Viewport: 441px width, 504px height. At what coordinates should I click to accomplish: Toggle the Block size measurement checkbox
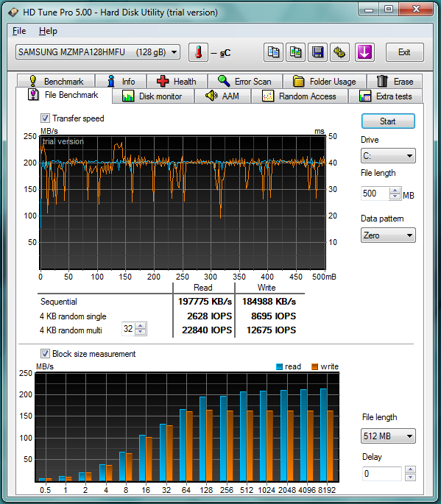45,354
